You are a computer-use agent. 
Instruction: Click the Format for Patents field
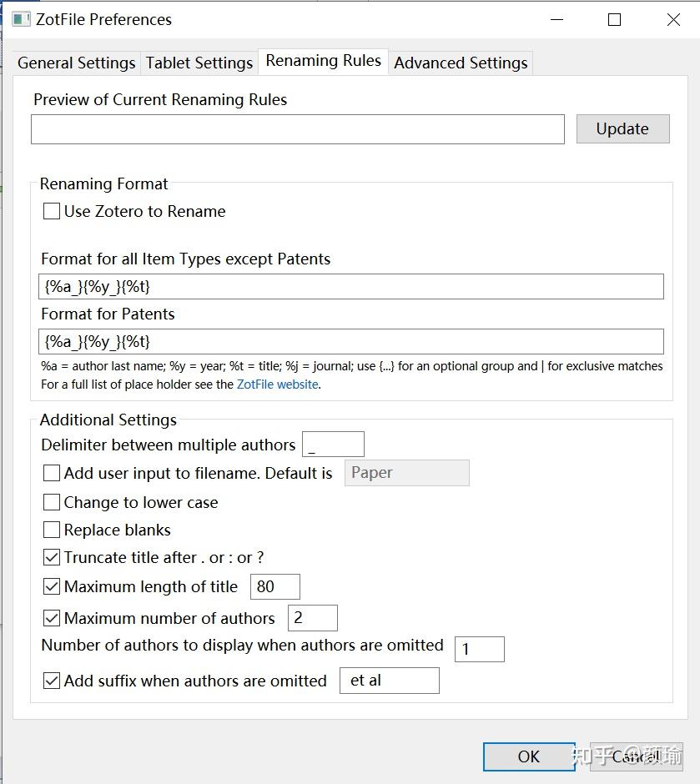pos(350,341)
